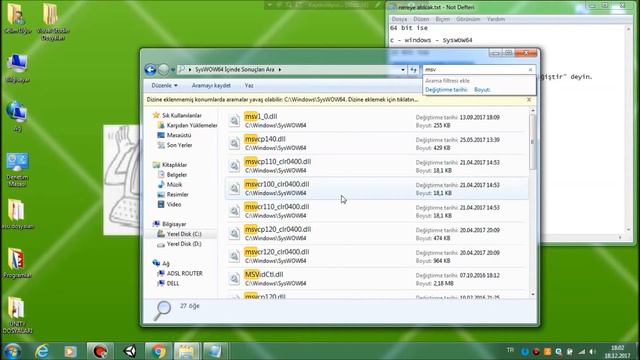The width and height of the screenshot is (640, 360).
Task: Open the Programlar desktop folder
Action: coord(18,263)
